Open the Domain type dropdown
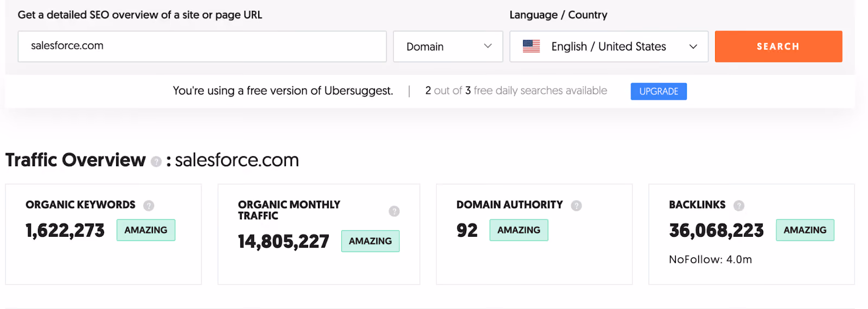The height and width of the screenshot is (309, 868). click(448, 46)
